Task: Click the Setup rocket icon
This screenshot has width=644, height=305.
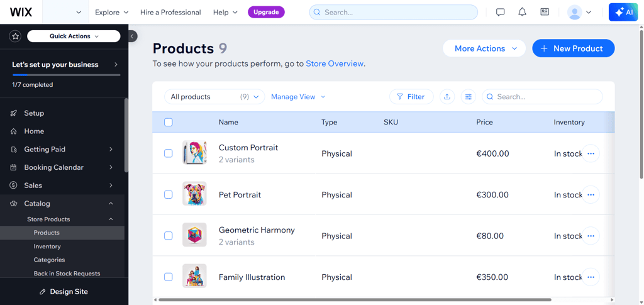Action: (x=14, y=113)
